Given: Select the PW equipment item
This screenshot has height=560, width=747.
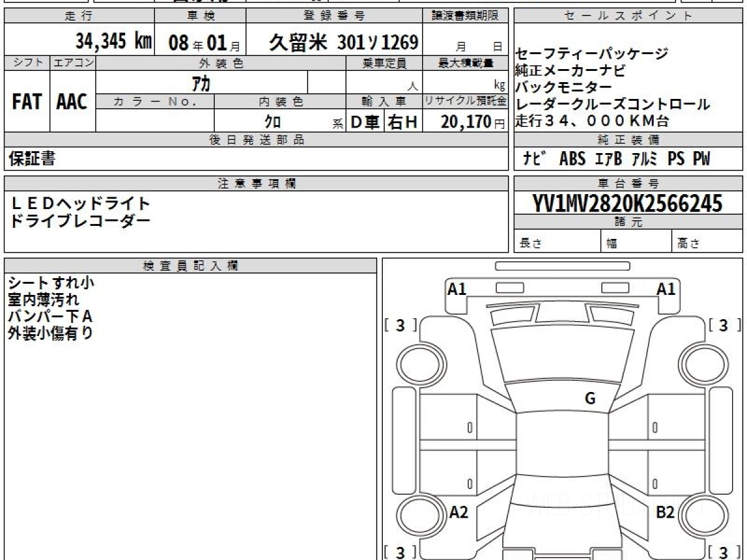Looking at the screenshot, I should pyautogui.click(x=702, y=159).
